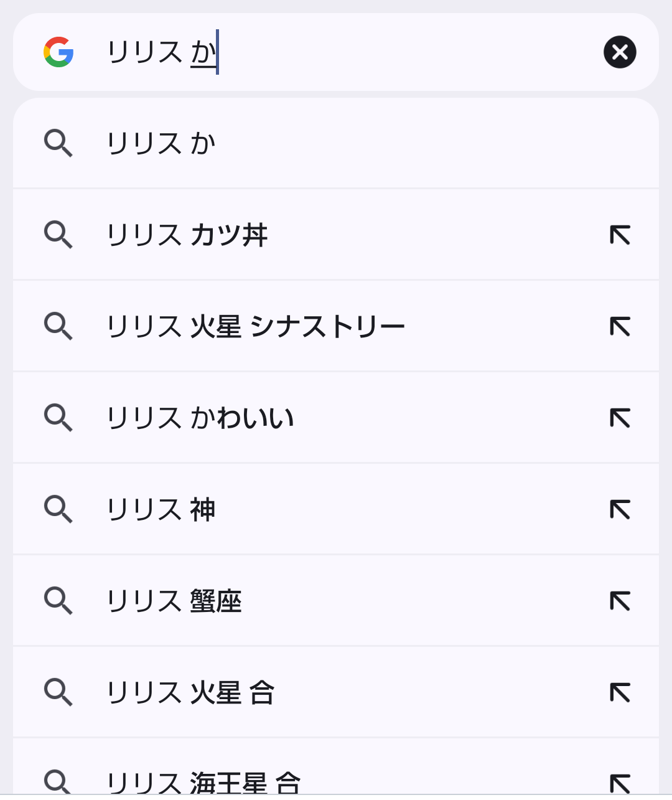Tap arrow icon beside 'リリス 海王星 合'
Viewport: 672px width, 800px height.
coord(620,783)
